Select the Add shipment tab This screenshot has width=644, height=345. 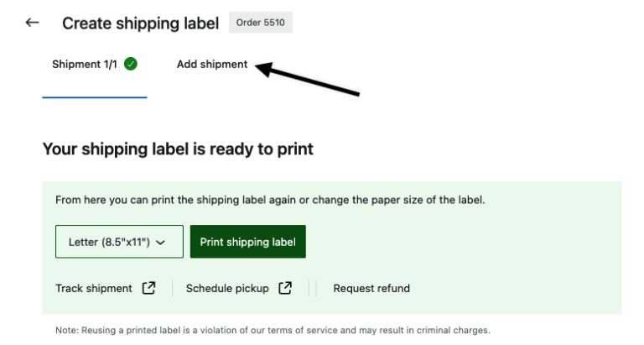tap(212, 64)
